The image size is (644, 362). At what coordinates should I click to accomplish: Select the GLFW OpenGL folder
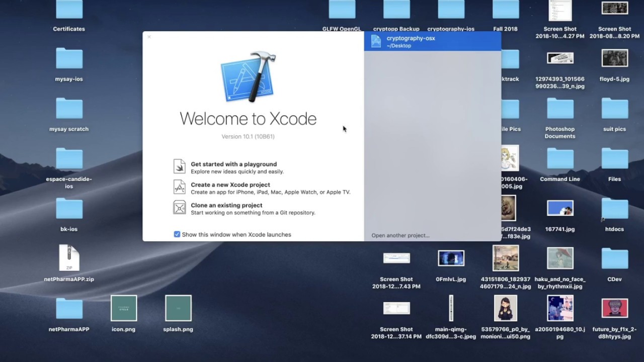pos(342,10)
